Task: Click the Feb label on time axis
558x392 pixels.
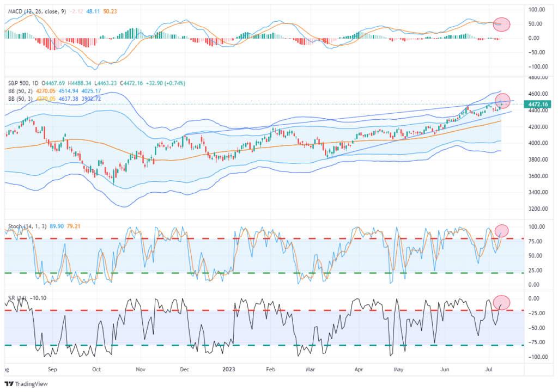Action: (x=270, y=370)
